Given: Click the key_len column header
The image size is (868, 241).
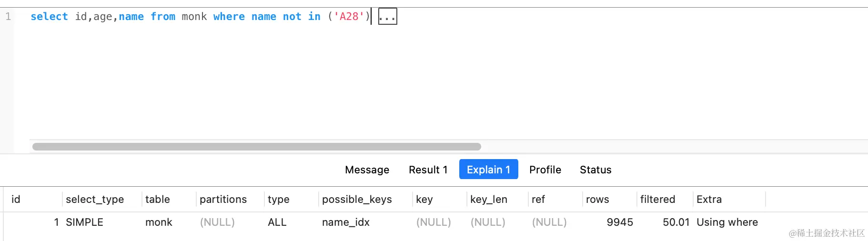Looking at the screenshot, I should tap(488, 199).
